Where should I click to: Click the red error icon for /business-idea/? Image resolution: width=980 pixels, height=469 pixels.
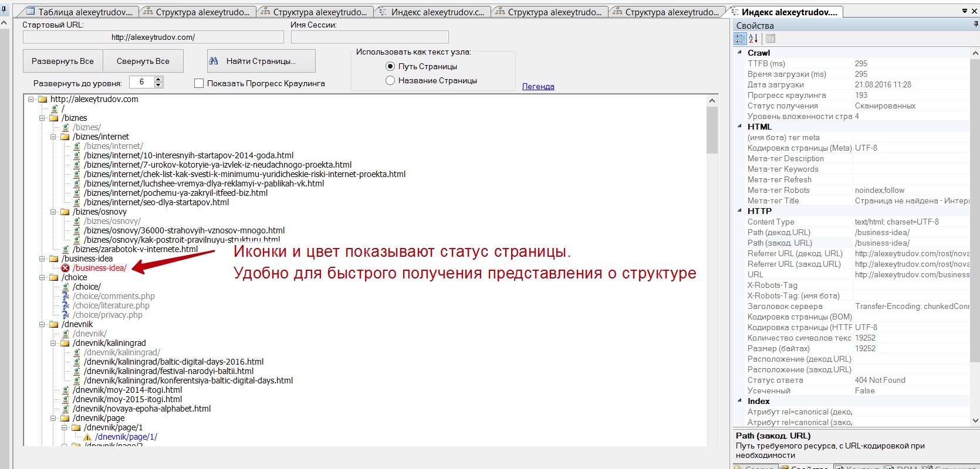[65, 268]
